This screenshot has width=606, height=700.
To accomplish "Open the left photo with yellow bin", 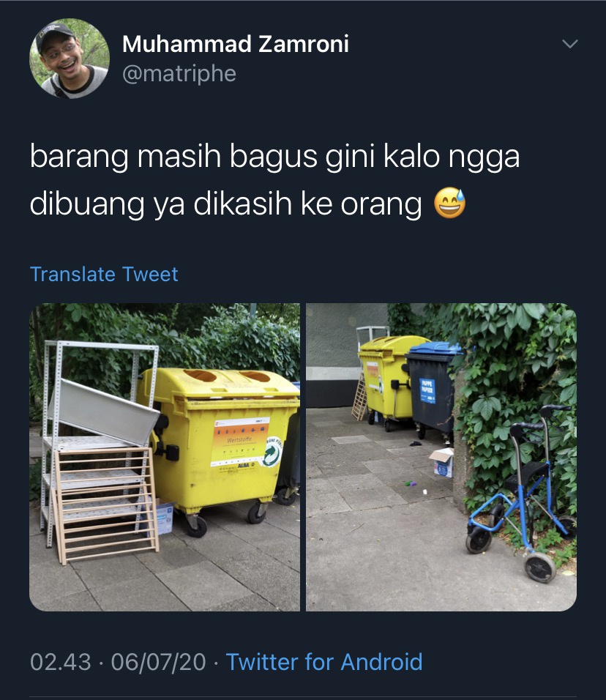I will click(165, 457).
